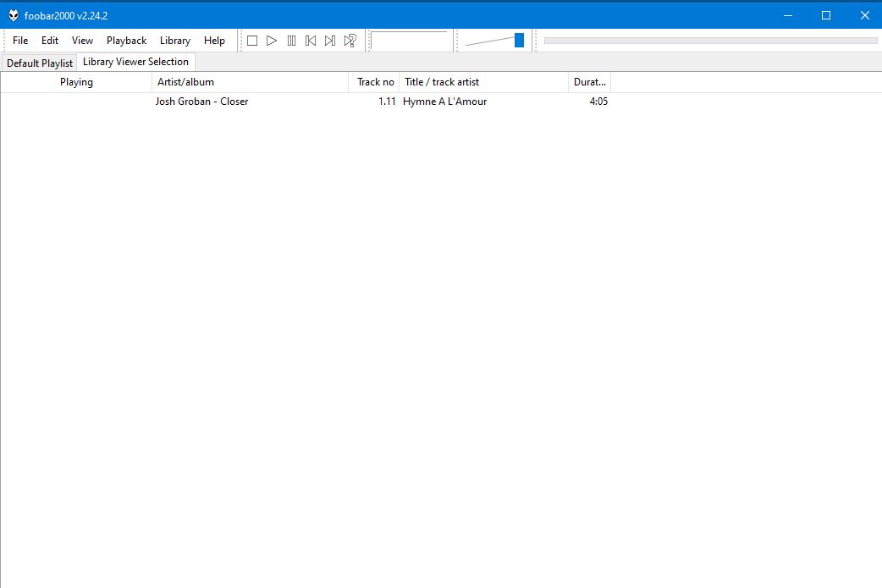Switch to the Default Playlist tab
This screenshot has width=882, height=588.
40,63
